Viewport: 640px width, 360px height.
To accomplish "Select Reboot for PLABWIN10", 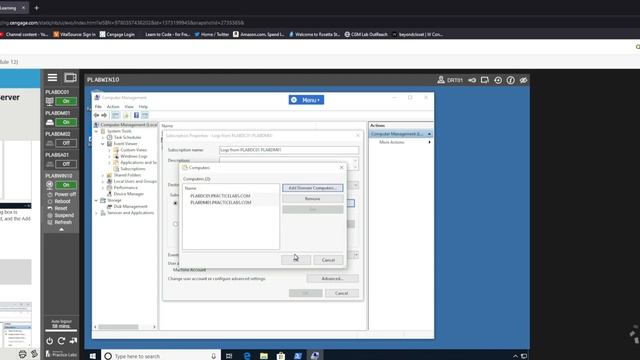I will click(59, 201).
